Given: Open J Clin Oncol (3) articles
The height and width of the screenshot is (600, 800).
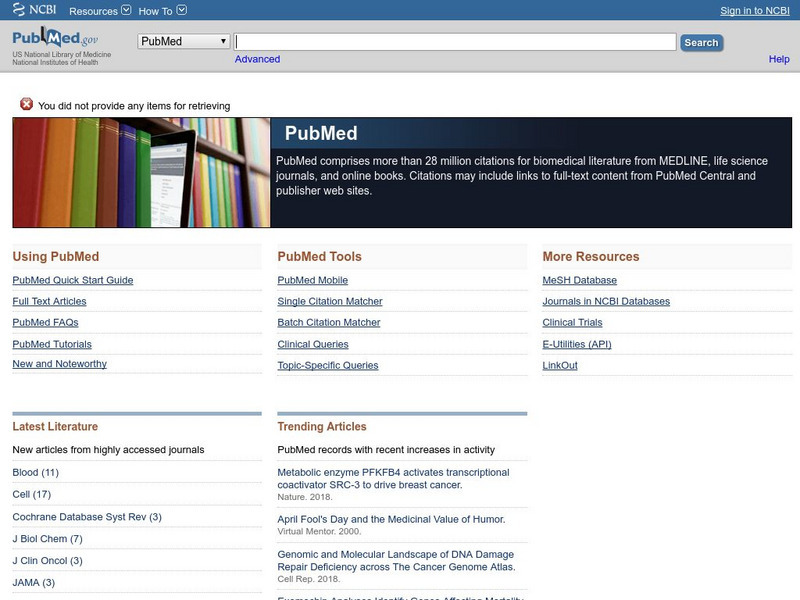Looking at the screenshot, I should click(x=47, y=561).
